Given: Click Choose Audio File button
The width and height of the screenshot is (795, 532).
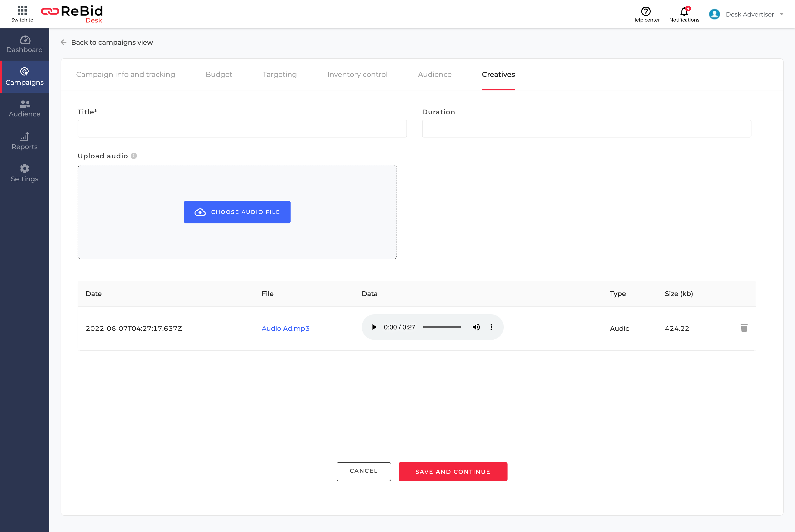Looking at the screenshot, I should pyautogui.click(x=237, y=212).
